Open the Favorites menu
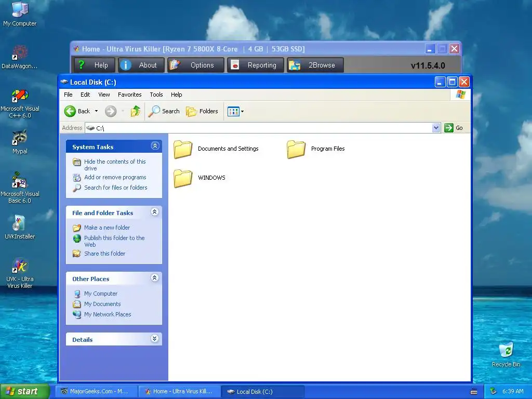 129,95
